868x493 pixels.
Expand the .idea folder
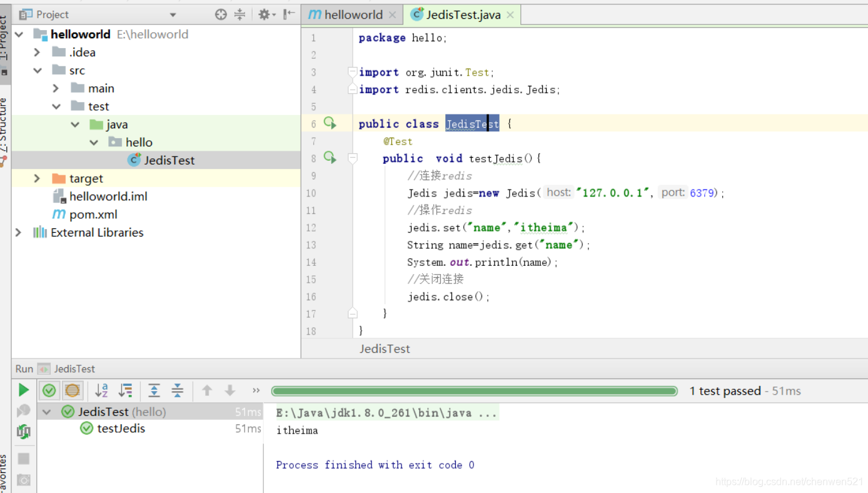pyautogui.click(x=37, y=53)
